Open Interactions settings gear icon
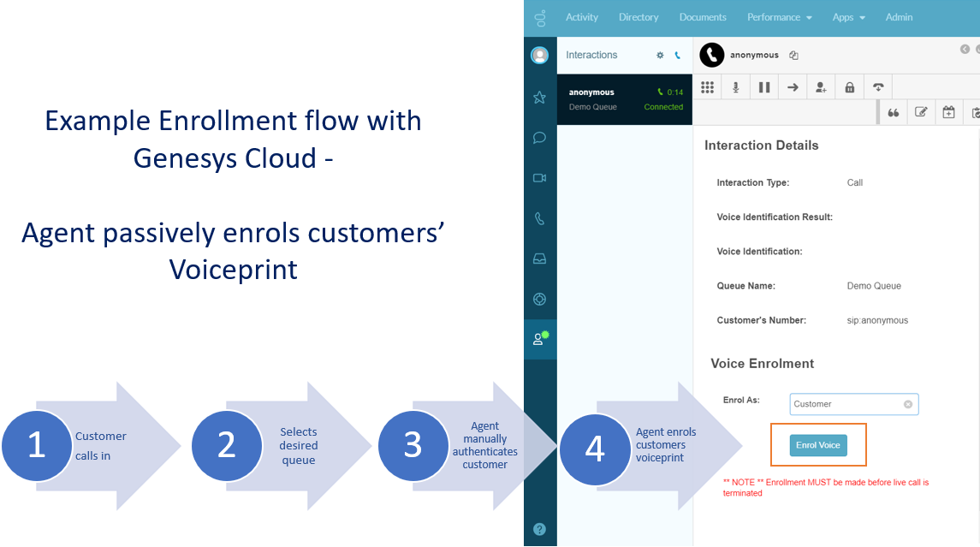 [x=660, y=55]
